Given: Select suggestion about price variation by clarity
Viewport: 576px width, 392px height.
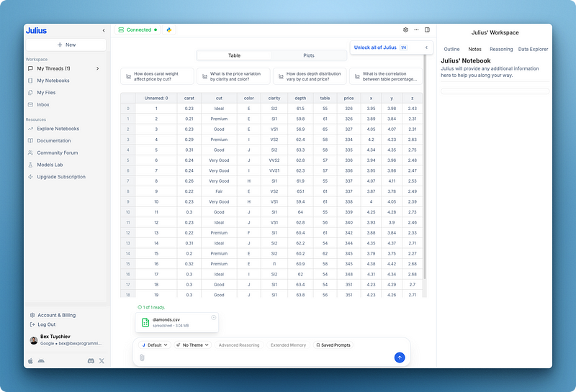Looking at the screenshot, I should (x=233, y=76).
